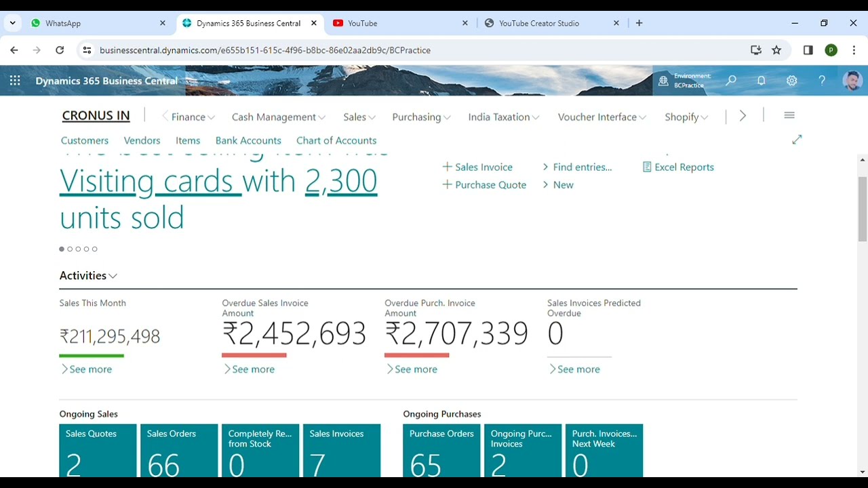Open the 2,300 units sold link
868x488 pixels.
coord(341,181)
